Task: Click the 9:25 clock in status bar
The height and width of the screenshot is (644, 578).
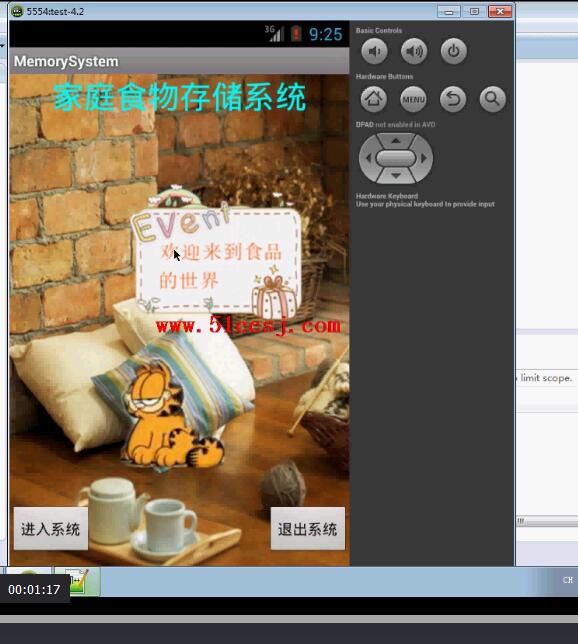Action: [325, 34]
